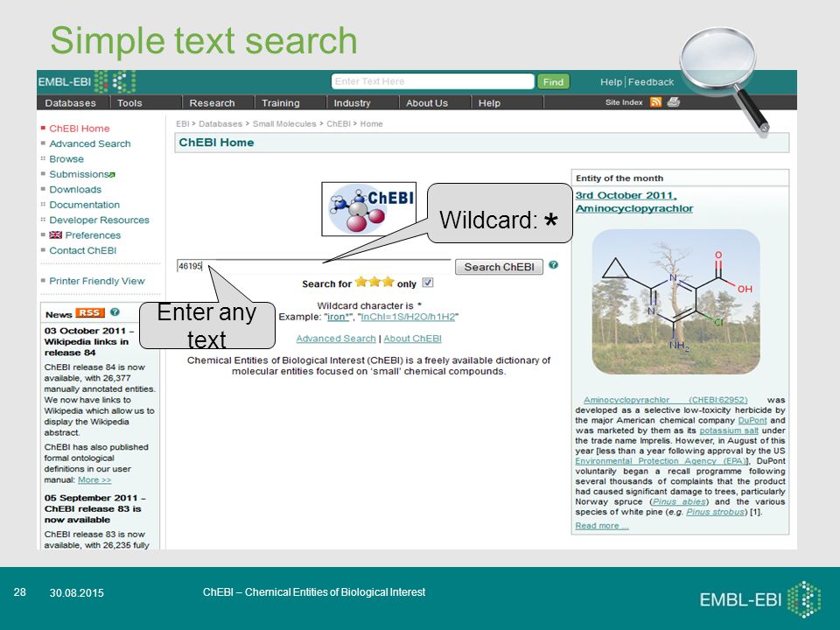This screenshot has height=630, width=840.
Task: Click the iron* example link
Action: [339, 317]
